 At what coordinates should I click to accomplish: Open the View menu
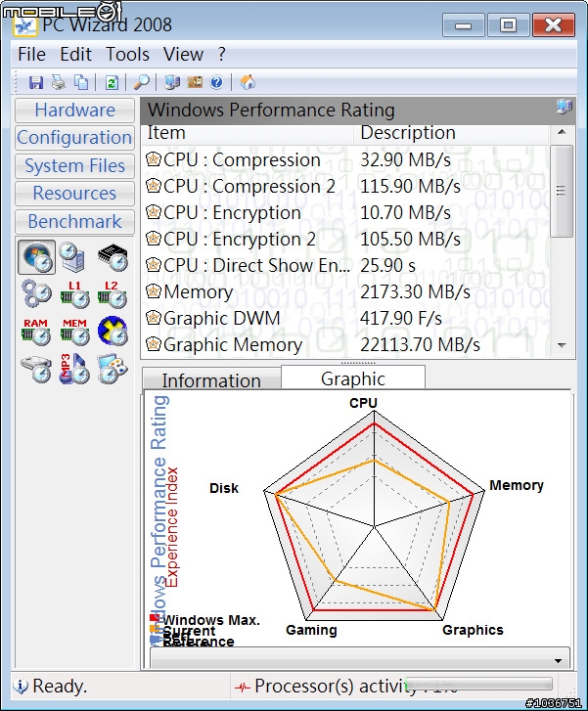click(x=183, y=55)
